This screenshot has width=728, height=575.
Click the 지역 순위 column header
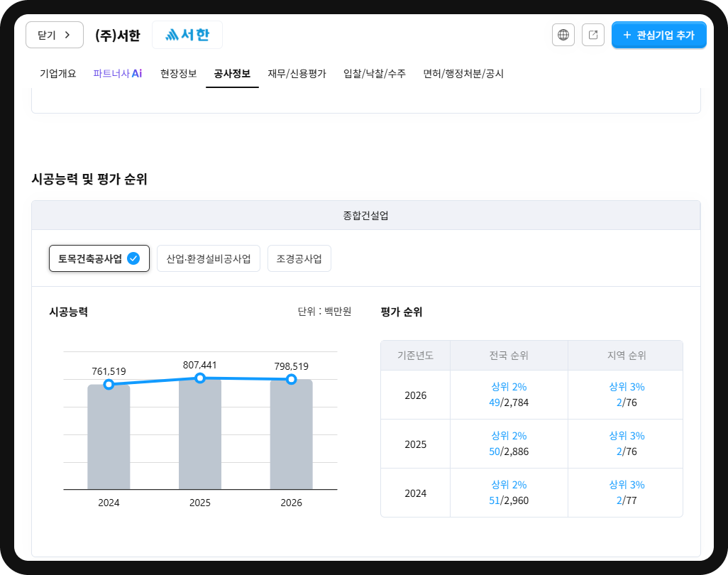(x=627, y=356)
